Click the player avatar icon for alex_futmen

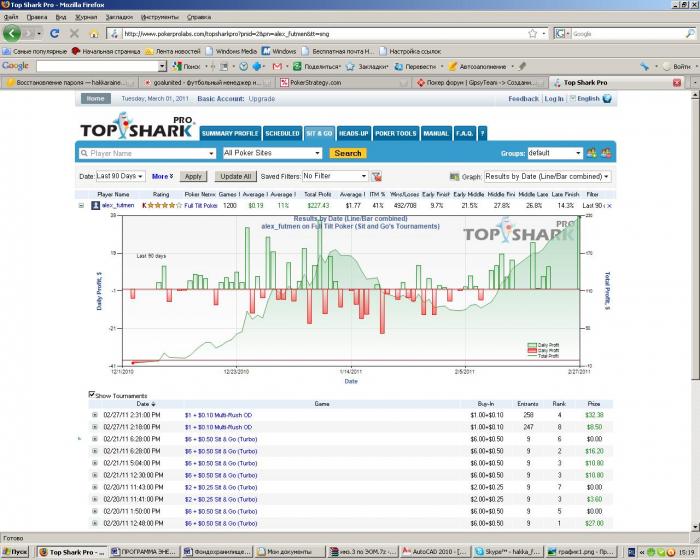point(96,205)
